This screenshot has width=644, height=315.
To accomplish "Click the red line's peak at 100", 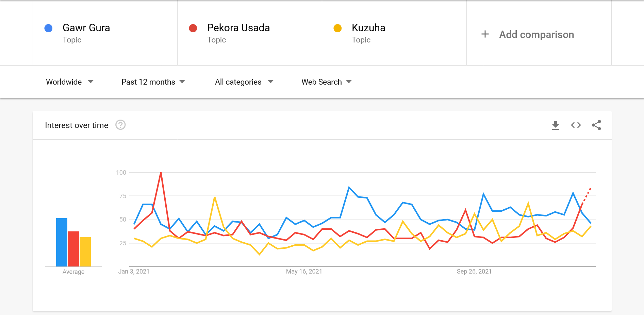I will point(161,173).
